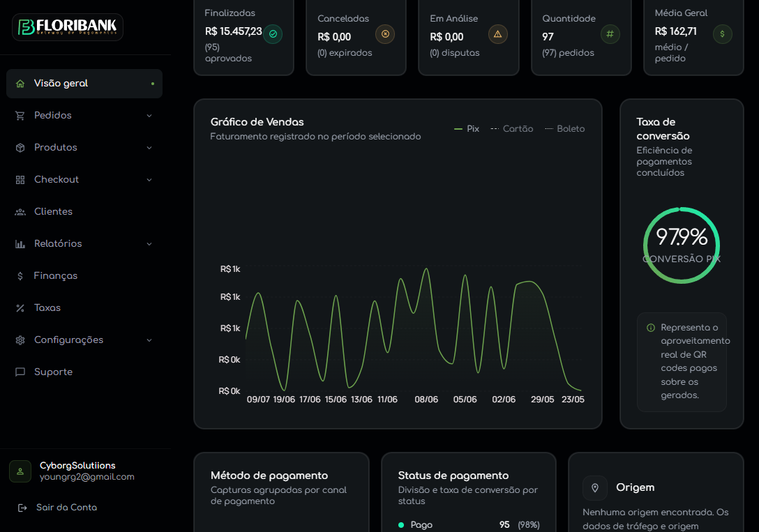Click the grid icon for Checkout

(20, 180)
